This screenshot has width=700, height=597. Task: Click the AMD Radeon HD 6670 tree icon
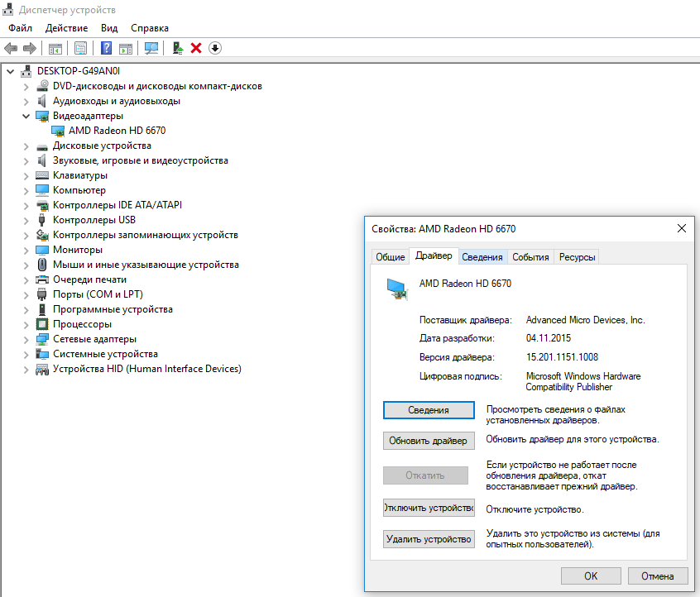(x=58, y=131)
